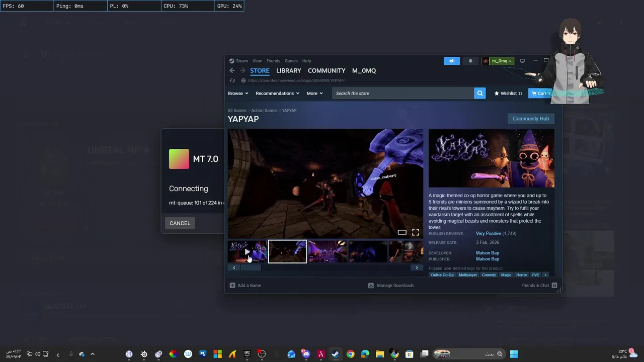The width and height of the screenshot is (644, 362).
Task: Go forward with the Steam forward arrow
Action: pos(243,71)
